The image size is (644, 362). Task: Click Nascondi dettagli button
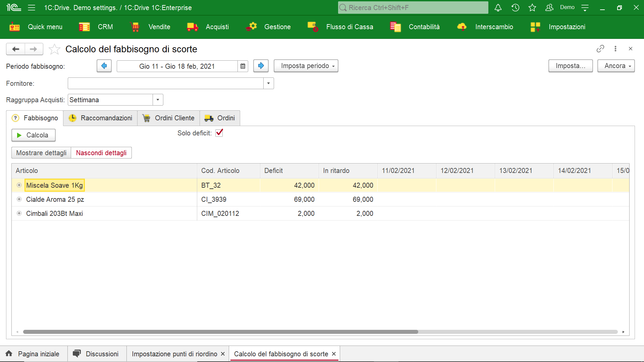point(101,153)
